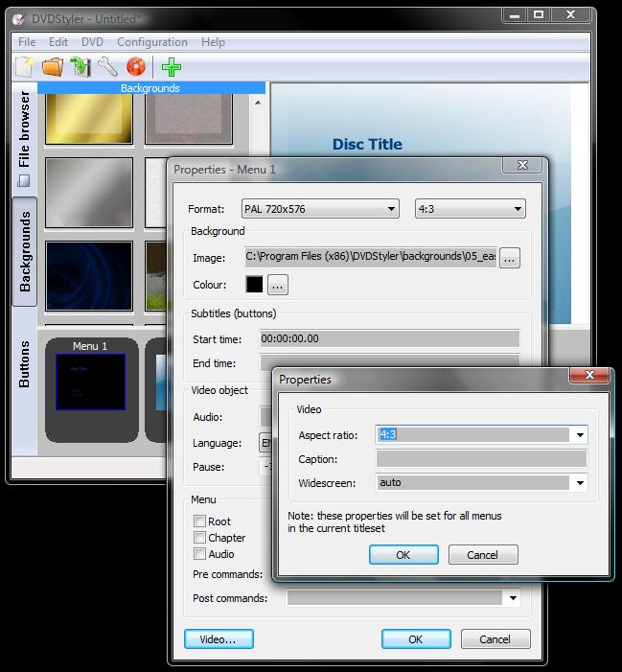Open the DVD menu
The height and width of the screenshot is (672, 622).
coord(92,42)
